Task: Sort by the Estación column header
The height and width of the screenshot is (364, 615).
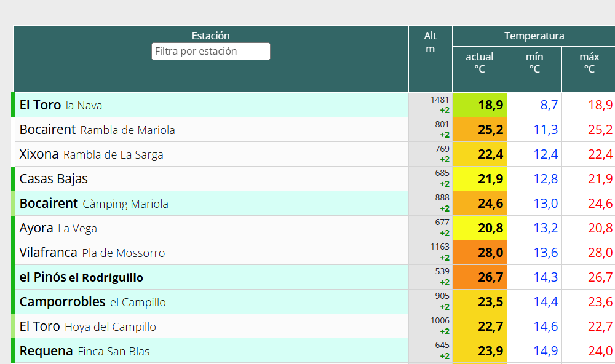Action: point(210,36)
